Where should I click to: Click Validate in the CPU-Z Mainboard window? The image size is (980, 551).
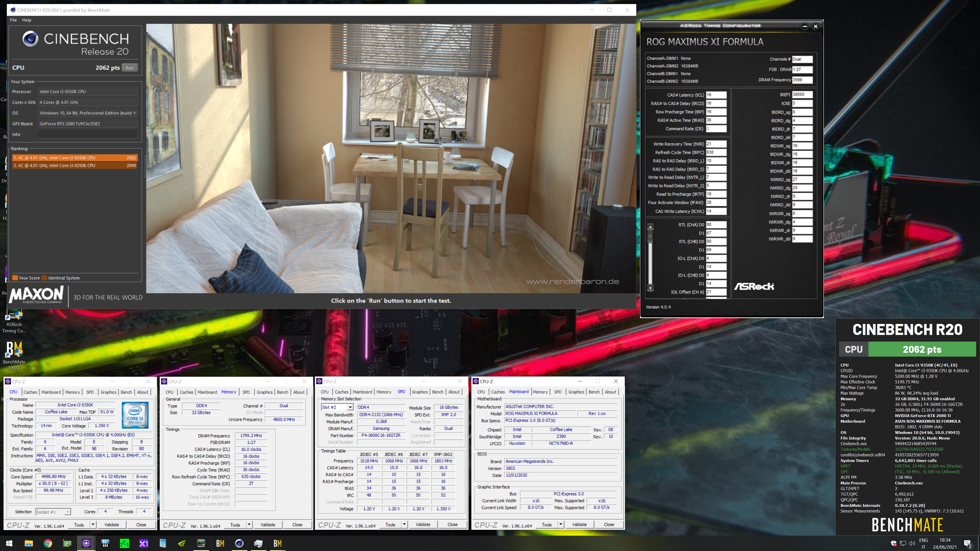coord(579,524)
